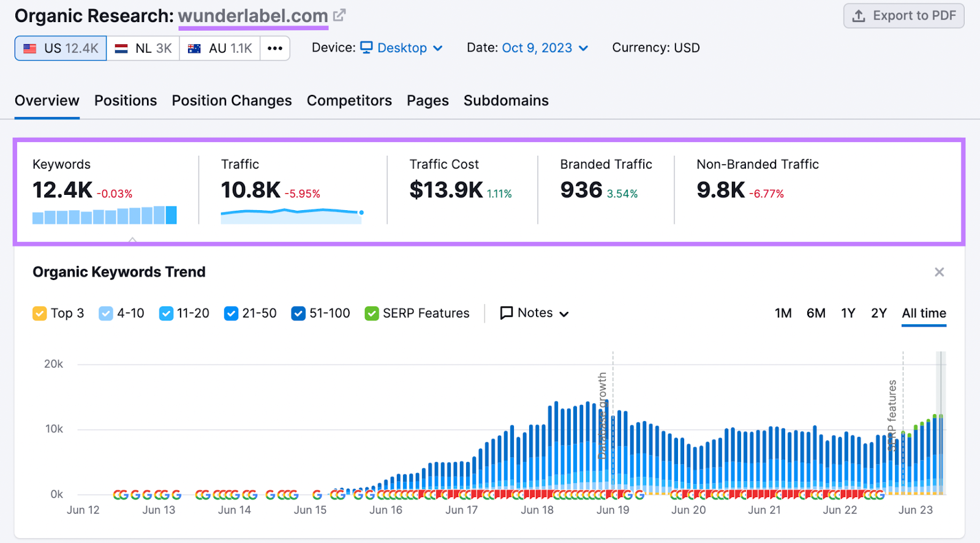The image size is (980, 543).
Task: Close the Organic Keywords Trend panel
Action: (939, 272)
